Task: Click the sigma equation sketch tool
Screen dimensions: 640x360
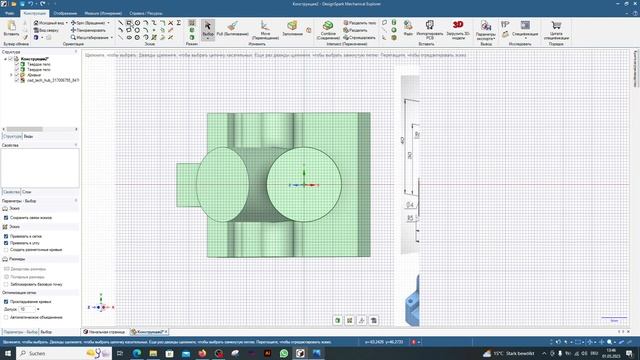Action: click(x=179, y=23)
